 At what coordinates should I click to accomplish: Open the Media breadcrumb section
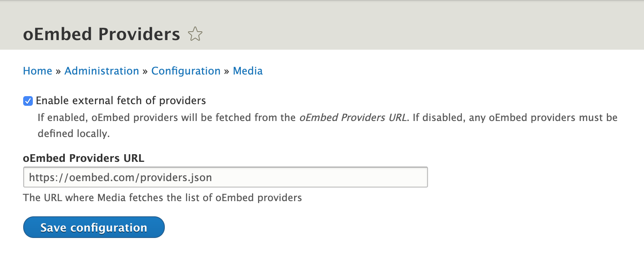click(x=248, y=71)
